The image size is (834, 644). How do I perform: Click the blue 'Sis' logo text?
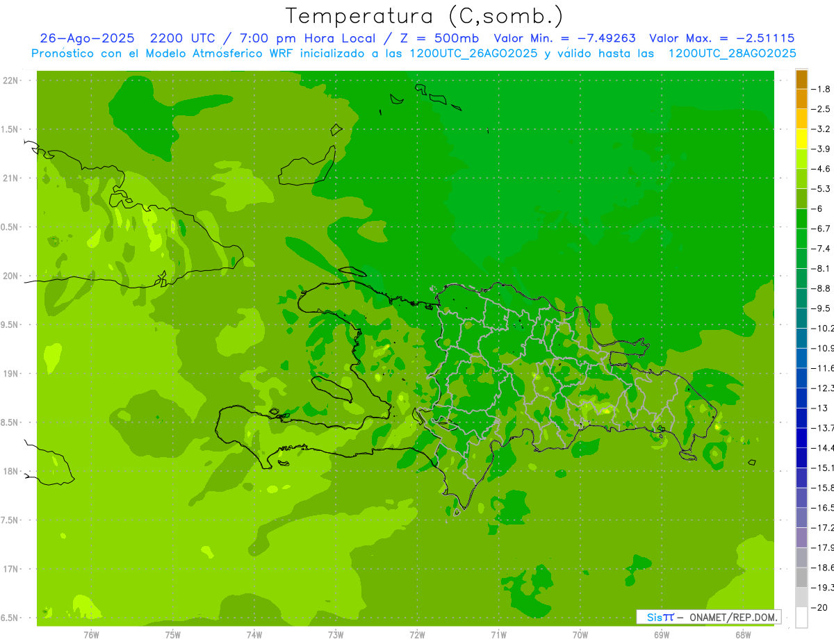(x=654, y=617)
